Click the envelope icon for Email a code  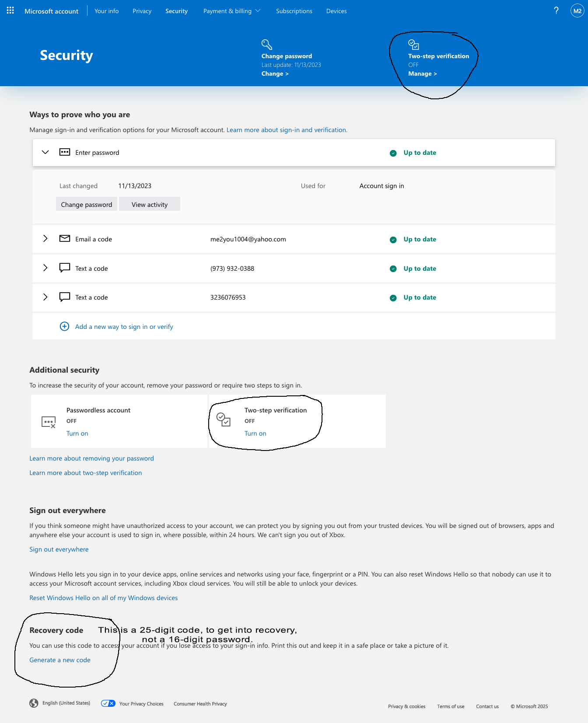[x=65, y=238]
